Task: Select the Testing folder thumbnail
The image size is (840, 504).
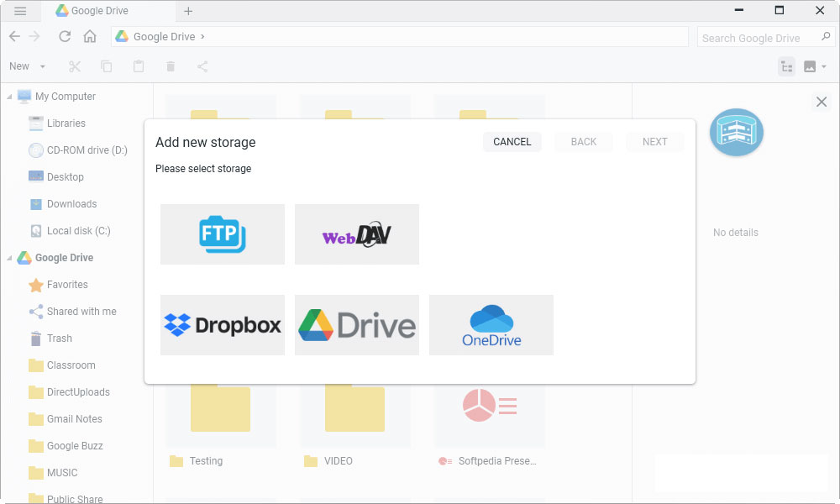Action: tap(221, 409)
